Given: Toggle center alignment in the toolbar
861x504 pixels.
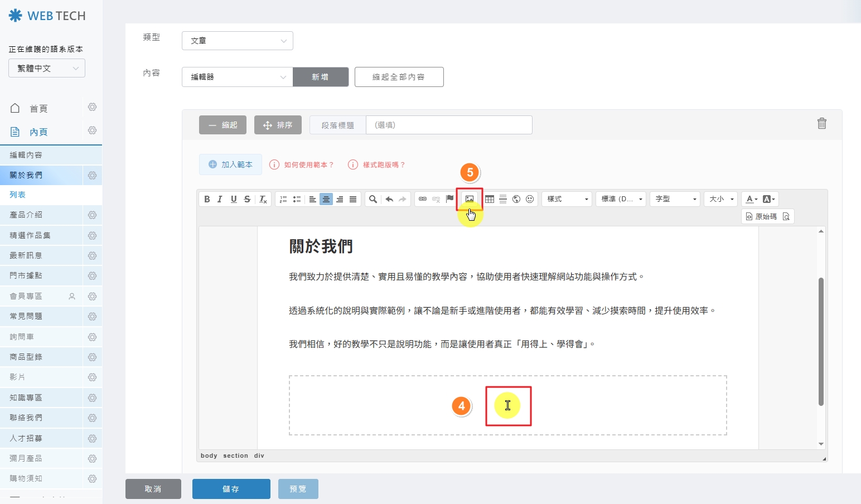Looking at the screenshot, I should [x=326, y=199].
